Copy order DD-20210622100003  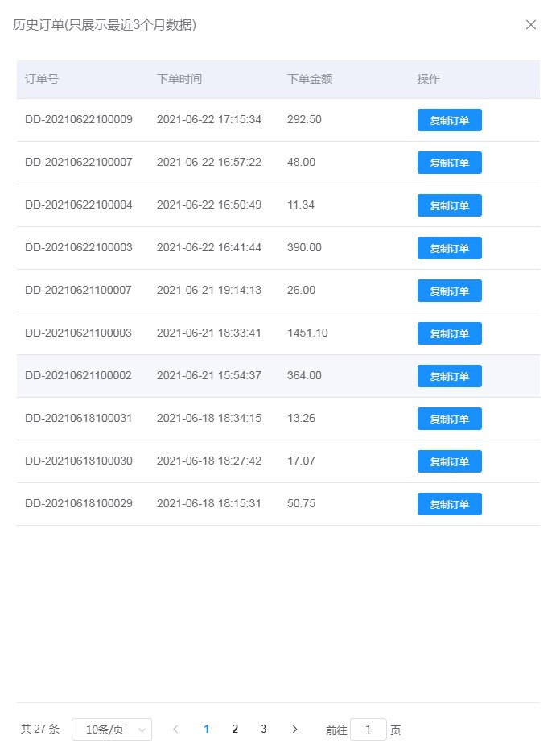[449, 248]
